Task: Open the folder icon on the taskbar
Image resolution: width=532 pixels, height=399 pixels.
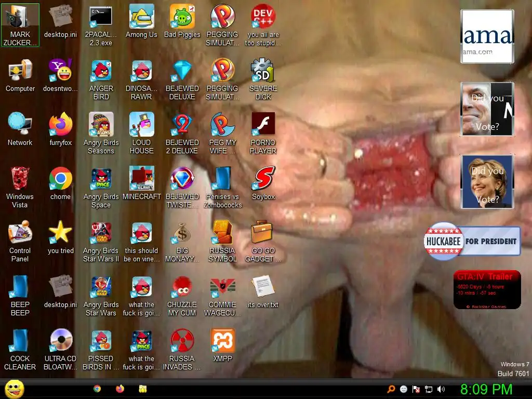Action: click(143, 389)
